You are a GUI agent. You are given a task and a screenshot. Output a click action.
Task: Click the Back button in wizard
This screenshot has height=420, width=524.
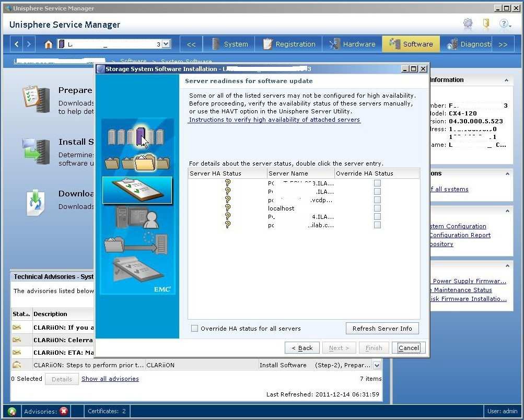pos(302,348)
